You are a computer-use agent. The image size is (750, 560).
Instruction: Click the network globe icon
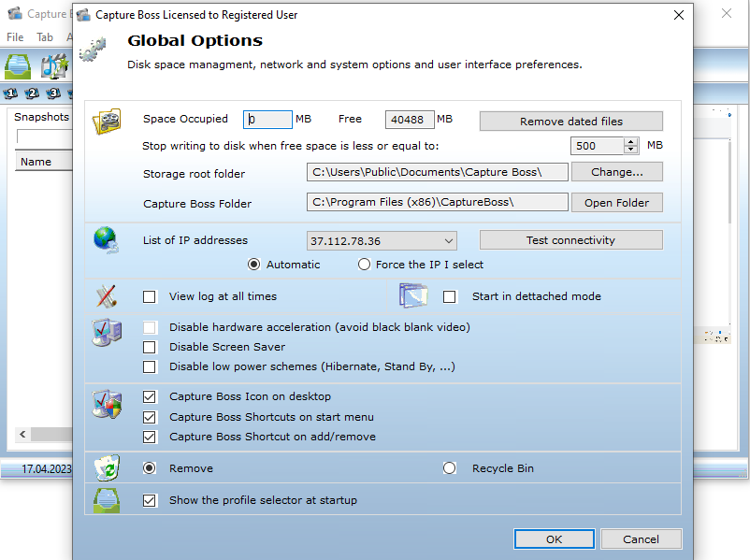coord(107,239)
